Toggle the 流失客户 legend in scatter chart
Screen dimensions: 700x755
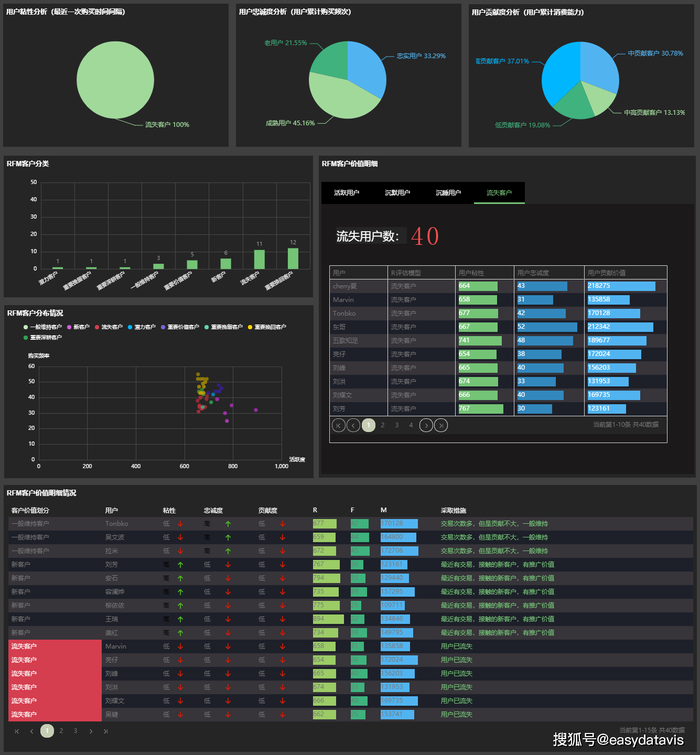point(109,327)
